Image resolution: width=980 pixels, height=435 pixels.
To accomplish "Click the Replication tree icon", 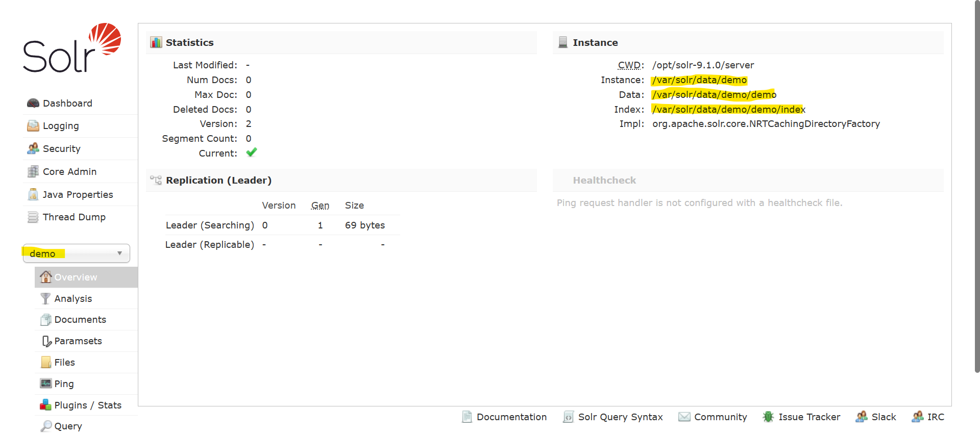I will pos(156,180).
